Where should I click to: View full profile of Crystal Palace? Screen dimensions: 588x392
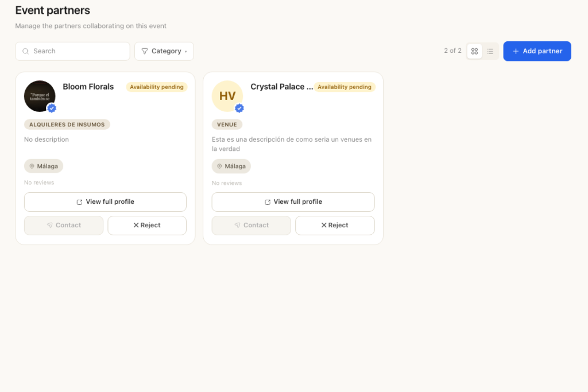[x=293, y=202]
